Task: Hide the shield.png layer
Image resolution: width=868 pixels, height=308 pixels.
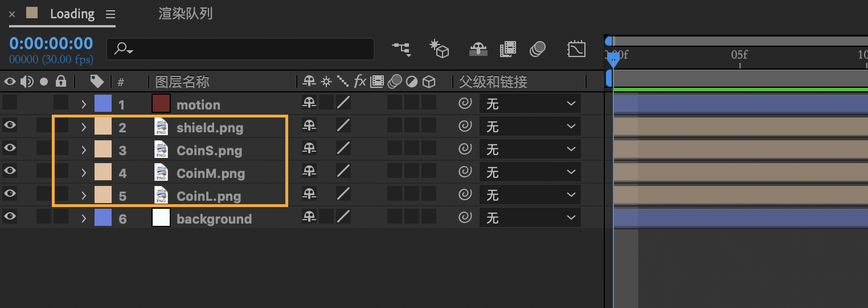Action: click(x=10, y=126)
